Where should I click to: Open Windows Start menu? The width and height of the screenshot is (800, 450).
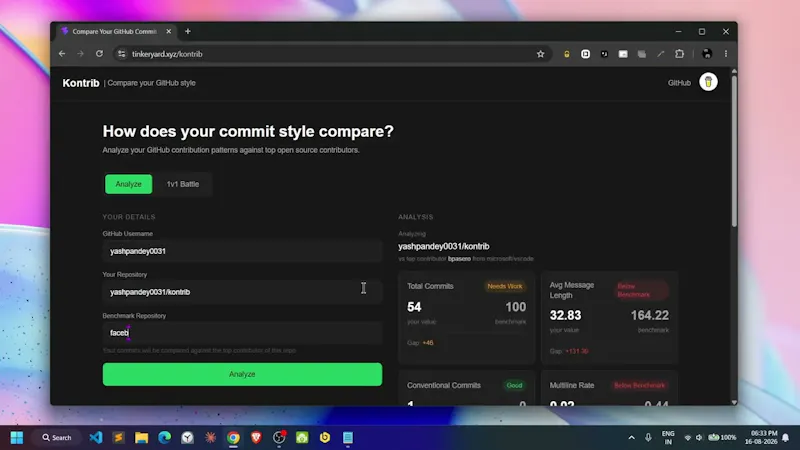(17, 437)
